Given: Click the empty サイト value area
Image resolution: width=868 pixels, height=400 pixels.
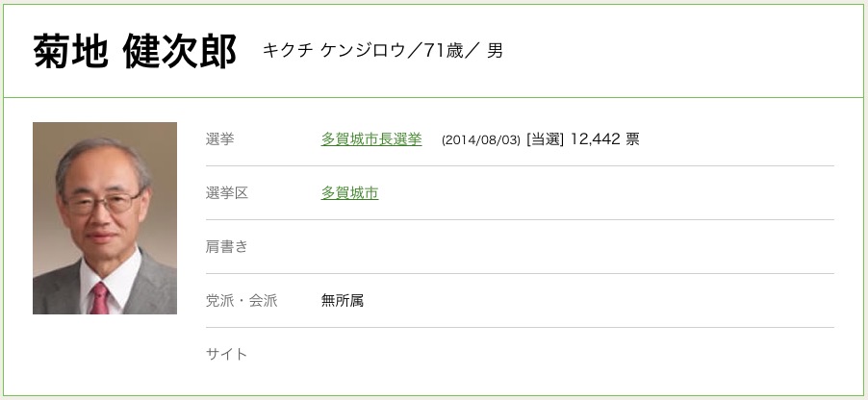Looking at the screenshot, I should point(577,355).
